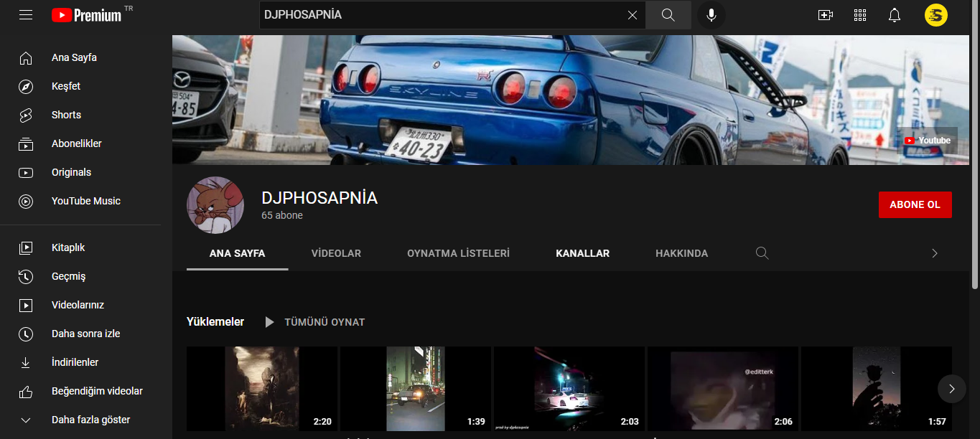Screen dimensions: 980x439
Task: Open the VİDEOLAR tab
Action: 336,253
